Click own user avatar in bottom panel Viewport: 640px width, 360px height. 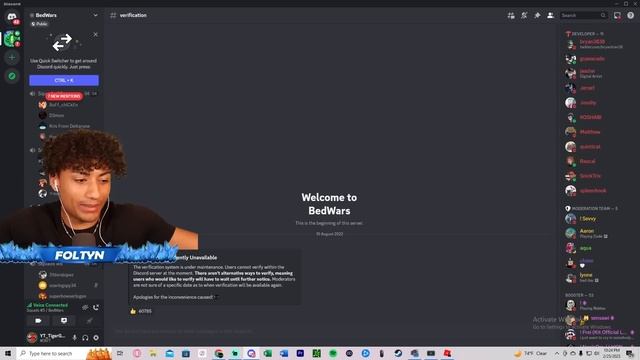click(x=32, y=338)
